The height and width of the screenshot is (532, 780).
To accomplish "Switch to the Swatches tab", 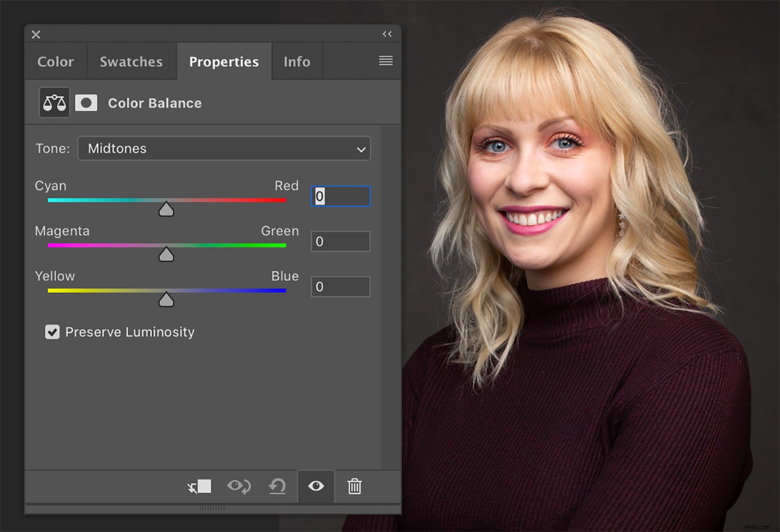I will pyautogui.click(x=131, y=61).
